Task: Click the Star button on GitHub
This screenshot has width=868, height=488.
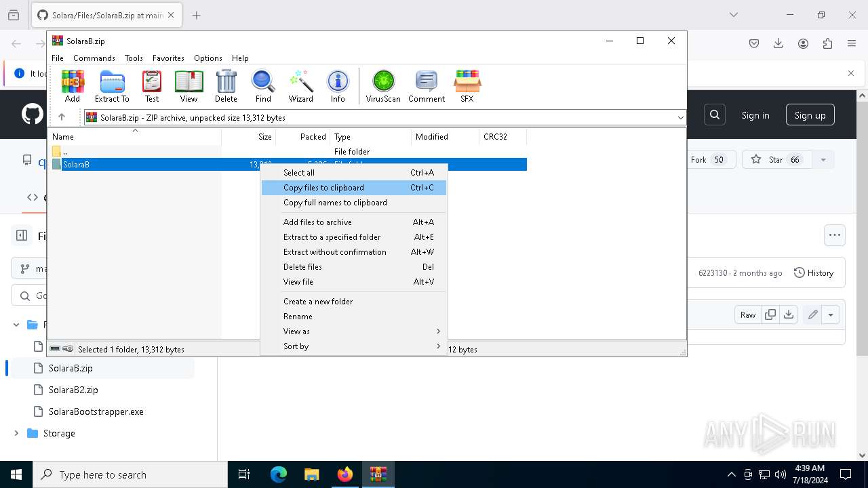Action: tap(778, 160)
